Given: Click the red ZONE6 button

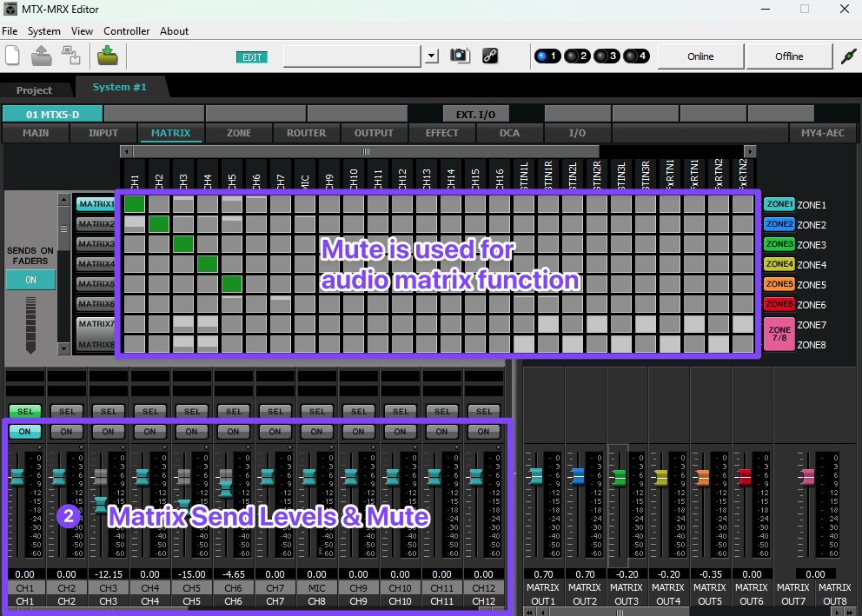Looking at the screenshot, I should 779,304.
